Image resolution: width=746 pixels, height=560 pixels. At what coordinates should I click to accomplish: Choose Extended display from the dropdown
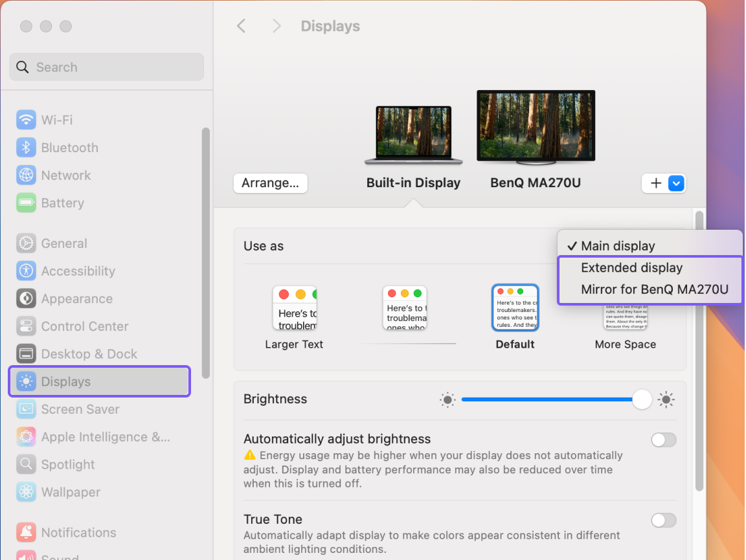point(631,267)
